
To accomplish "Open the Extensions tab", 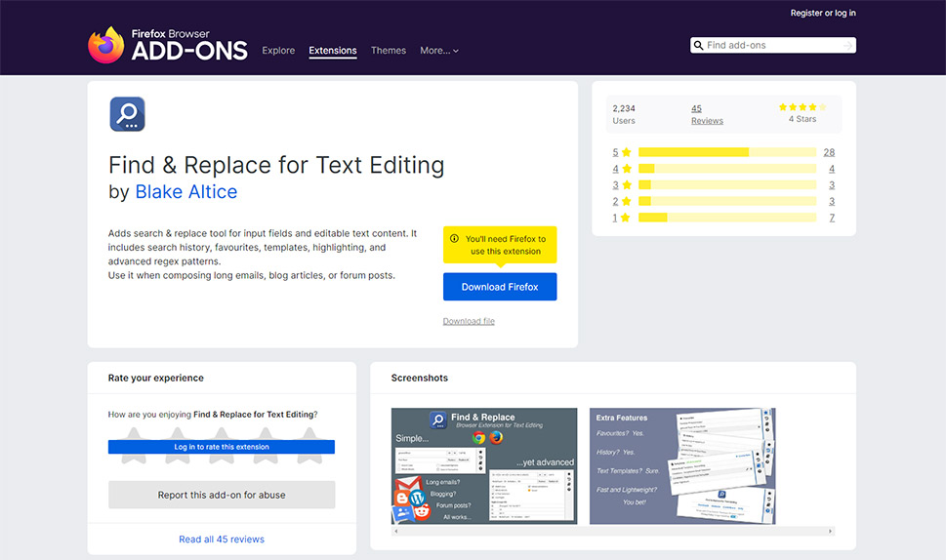I will 333,51.
